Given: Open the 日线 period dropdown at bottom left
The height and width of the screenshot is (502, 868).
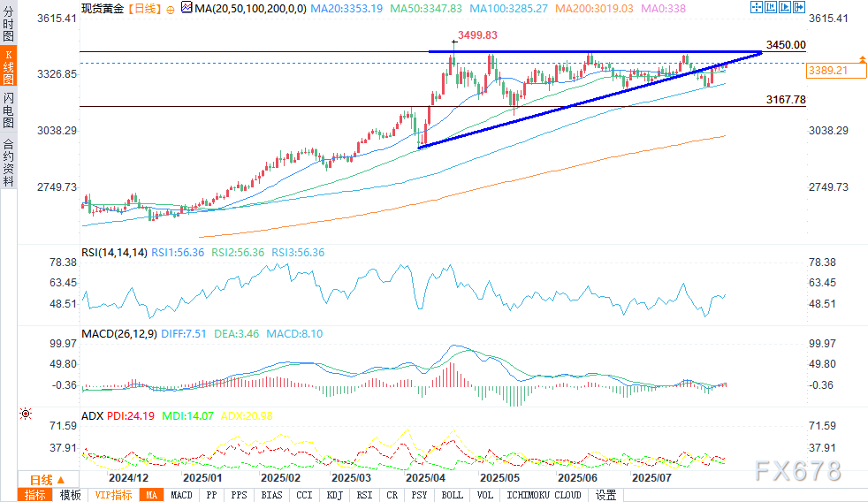Looking at the screenshot, I should click(48, 479).
